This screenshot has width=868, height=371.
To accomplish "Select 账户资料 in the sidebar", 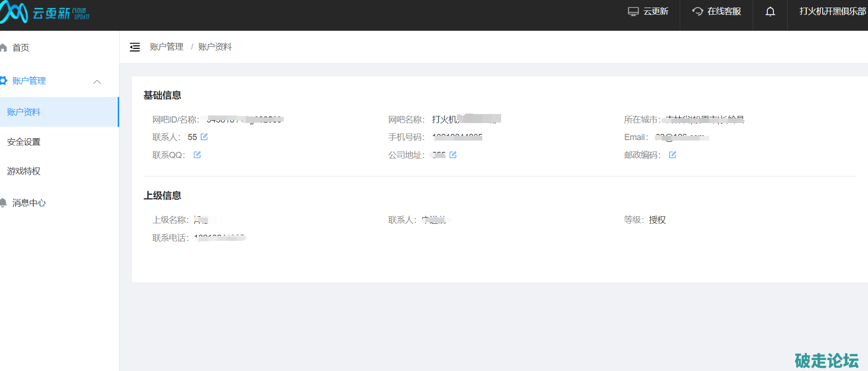I will tap(24, 112).
